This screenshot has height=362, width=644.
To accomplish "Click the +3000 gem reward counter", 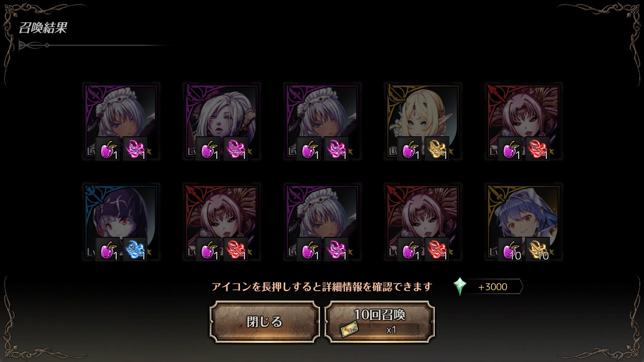I will [493, 287].
